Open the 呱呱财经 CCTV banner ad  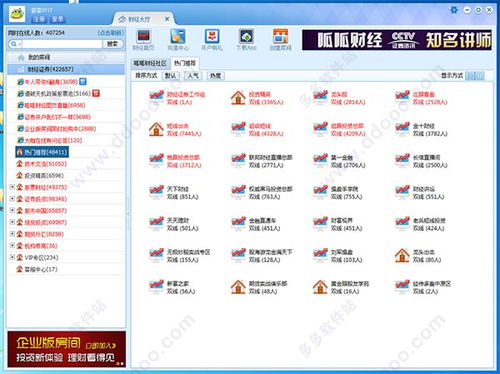397,40
